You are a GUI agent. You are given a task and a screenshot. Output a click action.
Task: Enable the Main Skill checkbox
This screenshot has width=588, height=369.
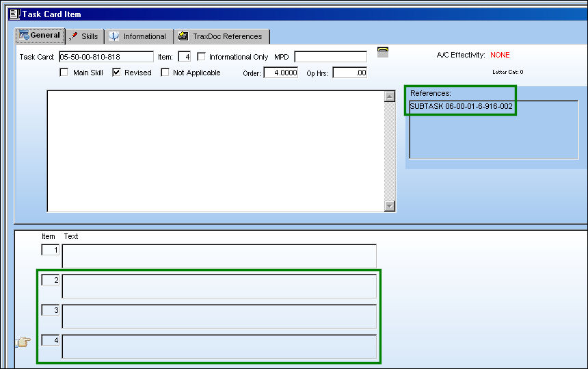click(64, 72)
